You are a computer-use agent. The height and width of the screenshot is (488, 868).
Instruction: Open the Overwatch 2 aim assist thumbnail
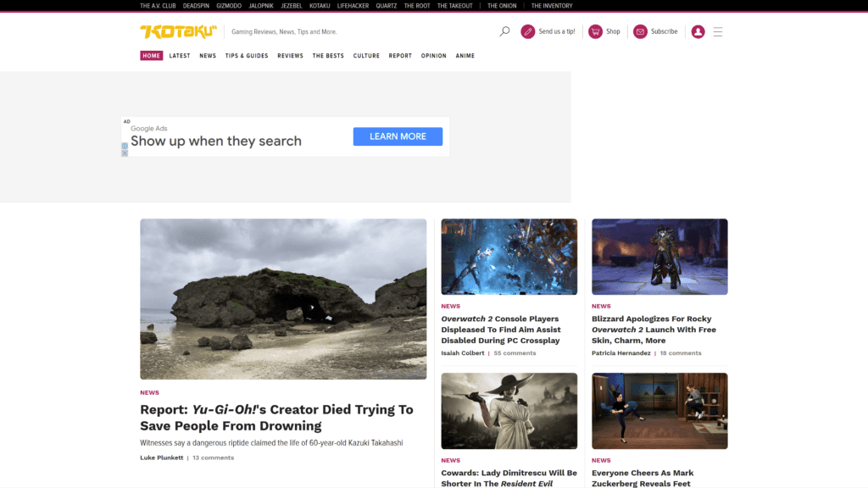pyautogui.click(x=509, y=257)
